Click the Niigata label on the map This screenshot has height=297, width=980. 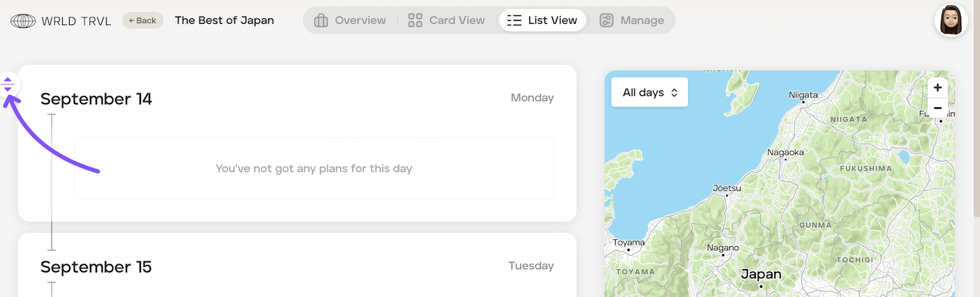pyautogui.click(x=803, y=94)
